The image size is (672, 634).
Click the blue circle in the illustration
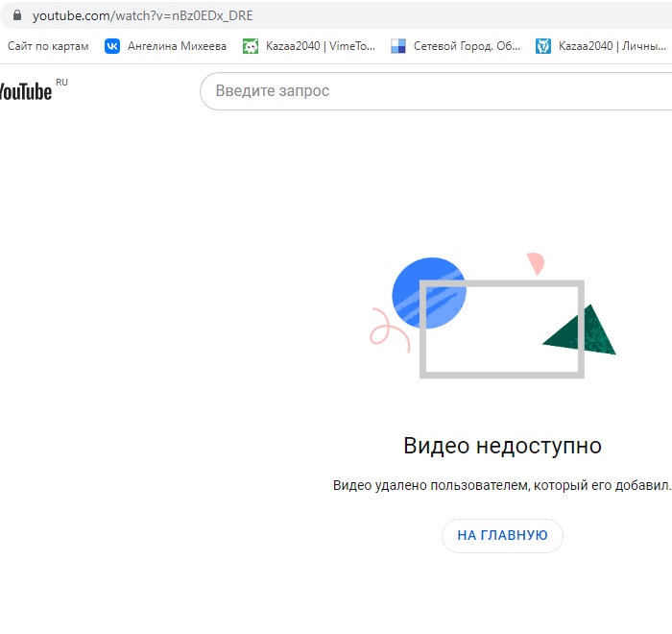pyautogui.click(x=429, y=293)
